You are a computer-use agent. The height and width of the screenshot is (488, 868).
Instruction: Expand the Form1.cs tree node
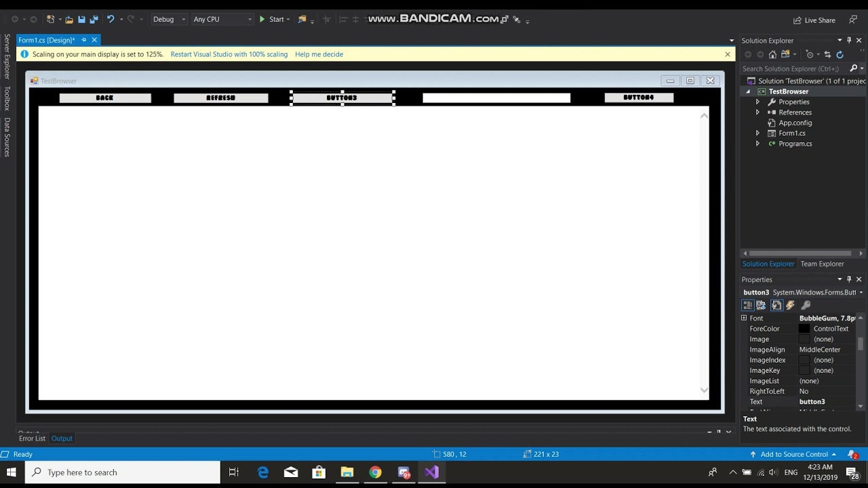(x=757, y=134)
